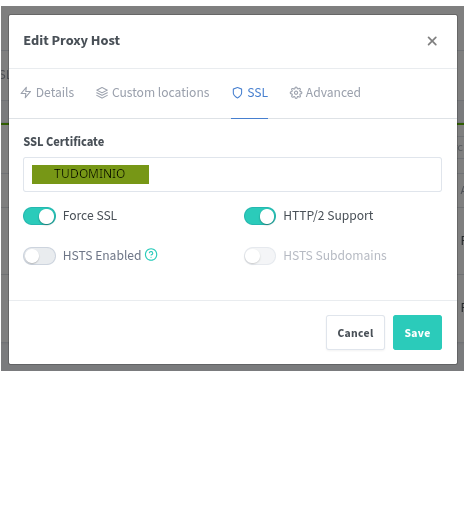Select the TUDOMINIO certificate entry
470x515 pixels.
point(90,174)
